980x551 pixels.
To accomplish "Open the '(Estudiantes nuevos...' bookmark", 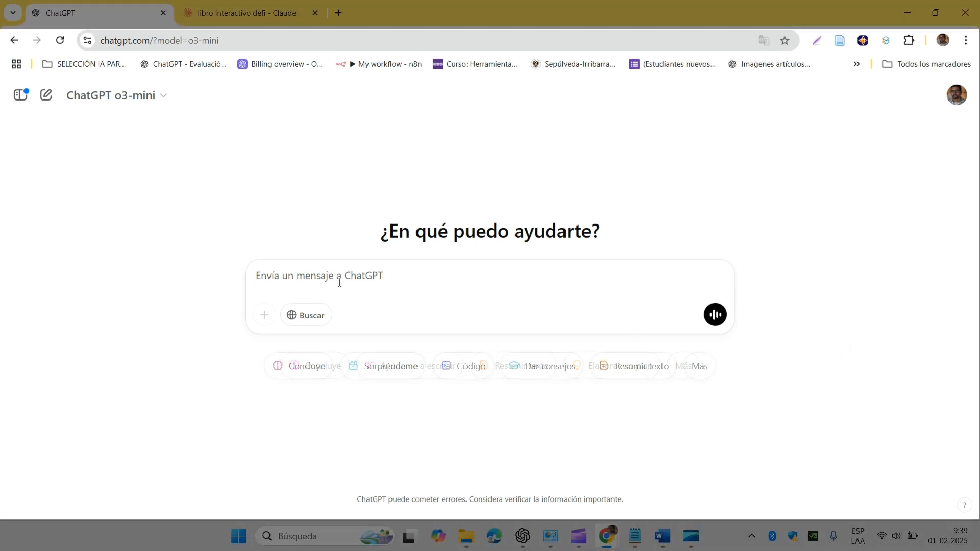I will pos(673,64).
